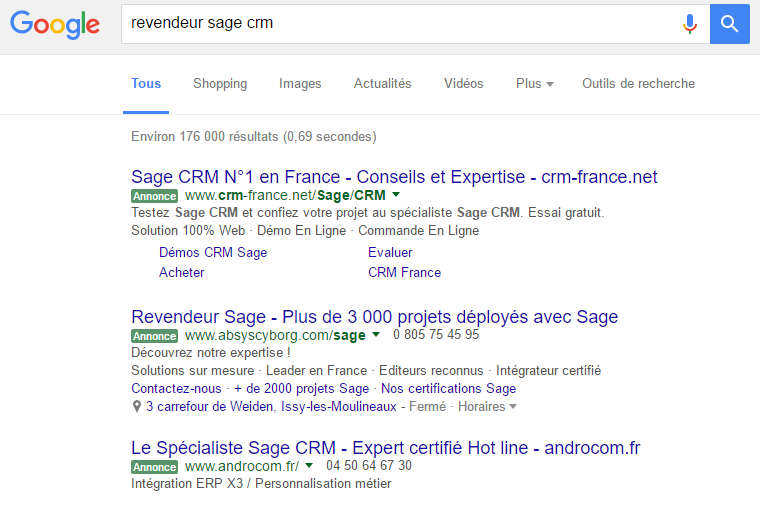The width and height of the screenshot is (760, 506).
Task: Expand the Plus dropdown menu
Action: click(534, 84)
